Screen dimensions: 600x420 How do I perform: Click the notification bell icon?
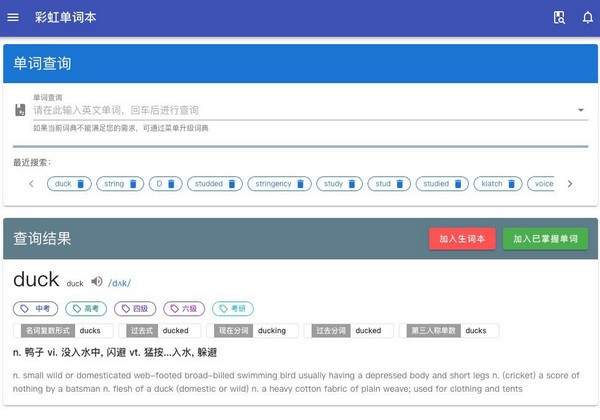coord(587,17)
